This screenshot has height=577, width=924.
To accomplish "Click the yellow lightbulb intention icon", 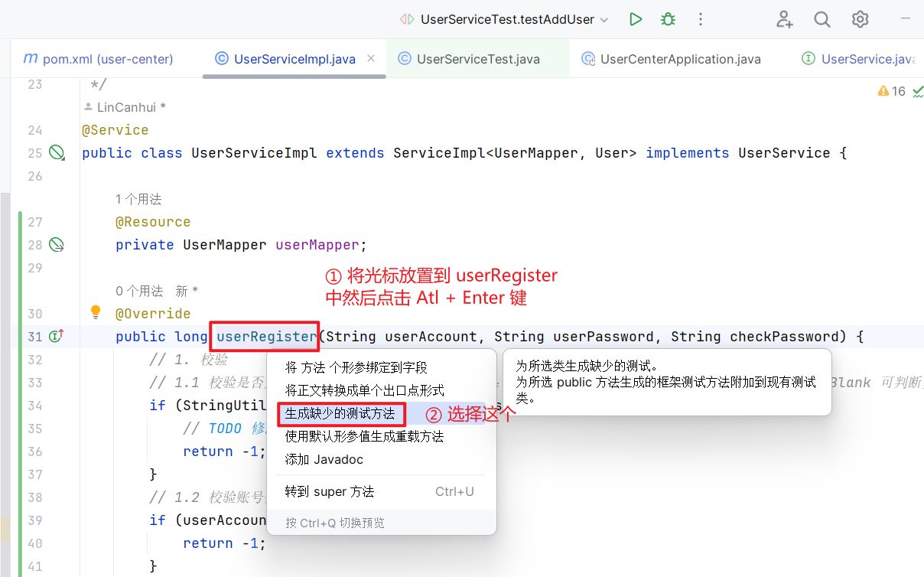I will (96, 312).
